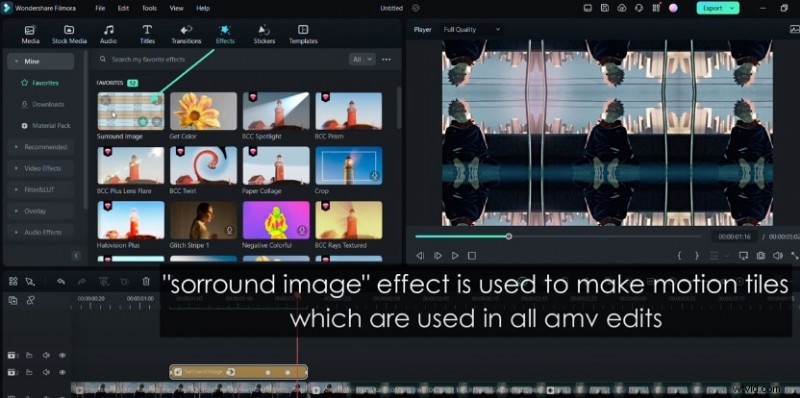This screenshot has height=398, width=800.
Task: Open the Media tab
Action: (x=30, y=34)
